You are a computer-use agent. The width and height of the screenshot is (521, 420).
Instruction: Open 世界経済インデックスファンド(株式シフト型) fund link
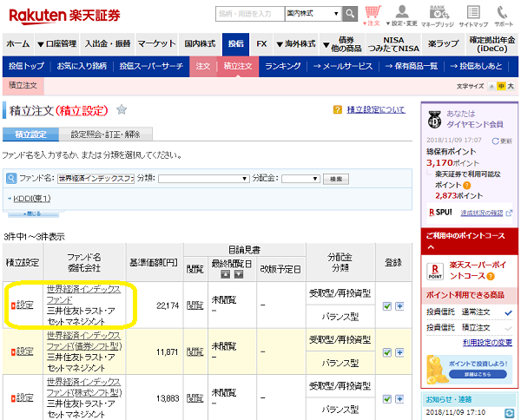point(84,387)
